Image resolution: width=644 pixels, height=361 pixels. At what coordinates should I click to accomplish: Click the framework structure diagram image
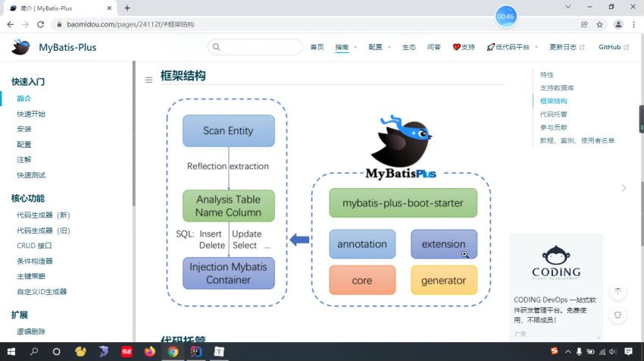[x=329, y=202]
